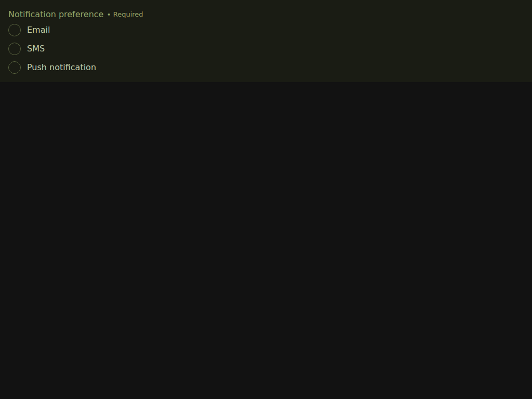The image size is (532, 399).
Task: Click the Push notification label text
Action: 61,67
